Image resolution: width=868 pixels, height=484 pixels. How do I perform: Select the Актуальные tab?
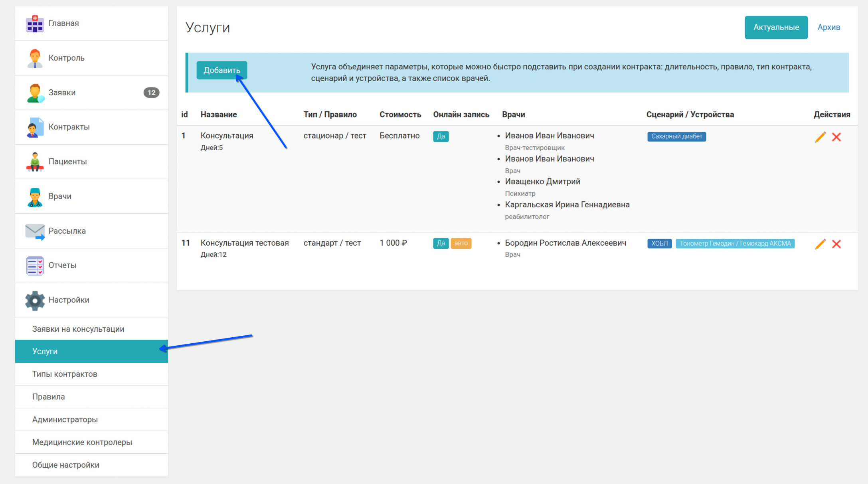776,28
